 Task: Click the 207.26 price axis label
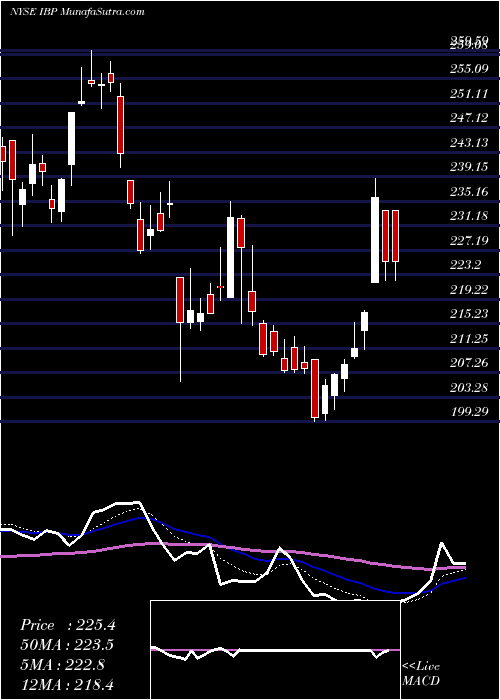(x=471, y=363)
